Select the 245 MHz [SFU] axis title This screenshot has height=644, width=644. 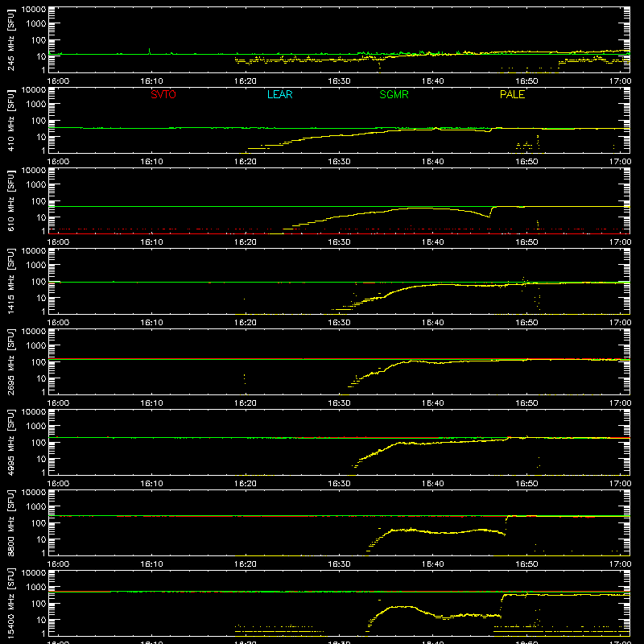click(11, 39)
